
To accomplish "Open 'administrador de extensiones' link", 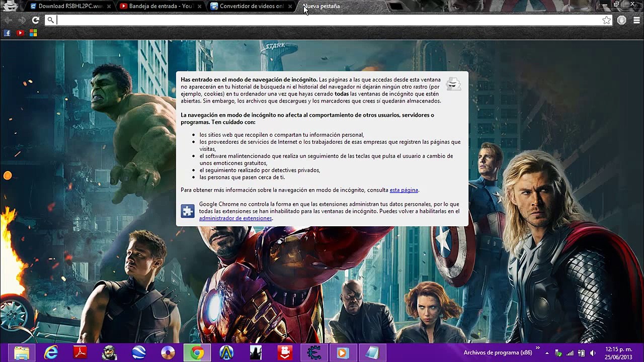I will 235,218.
